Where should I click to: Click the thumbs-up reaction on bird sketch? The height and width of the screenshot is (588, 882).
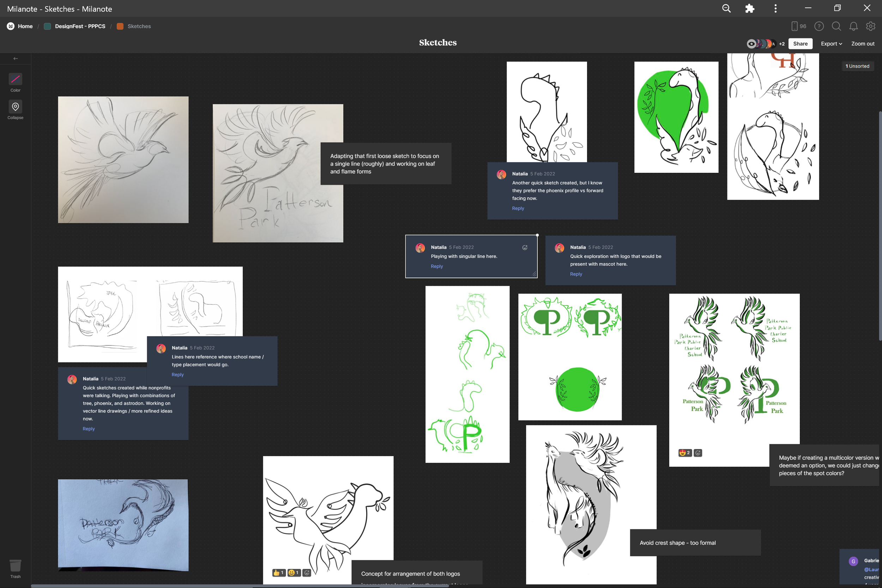click(278, 572)
